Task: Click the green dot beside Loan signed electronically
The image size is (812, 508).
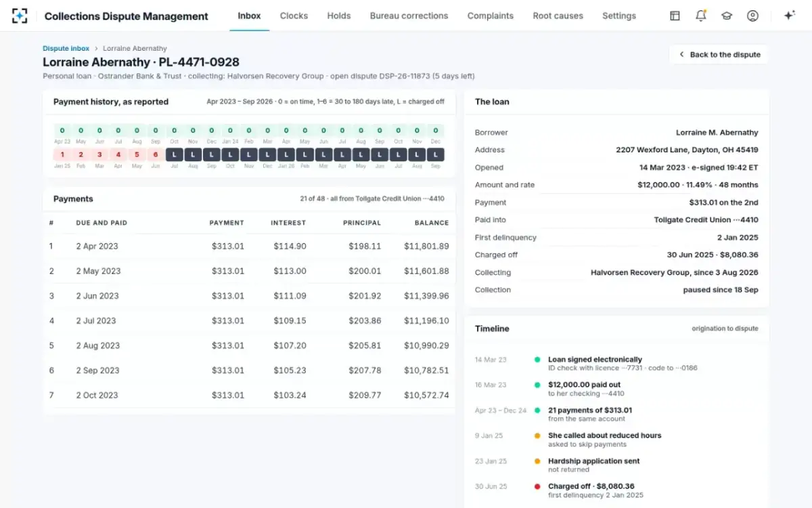Action: 537,360
